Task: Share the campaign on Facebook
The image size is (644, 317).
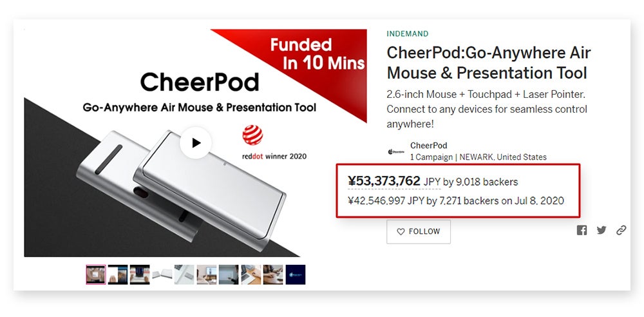Action: 582,230
